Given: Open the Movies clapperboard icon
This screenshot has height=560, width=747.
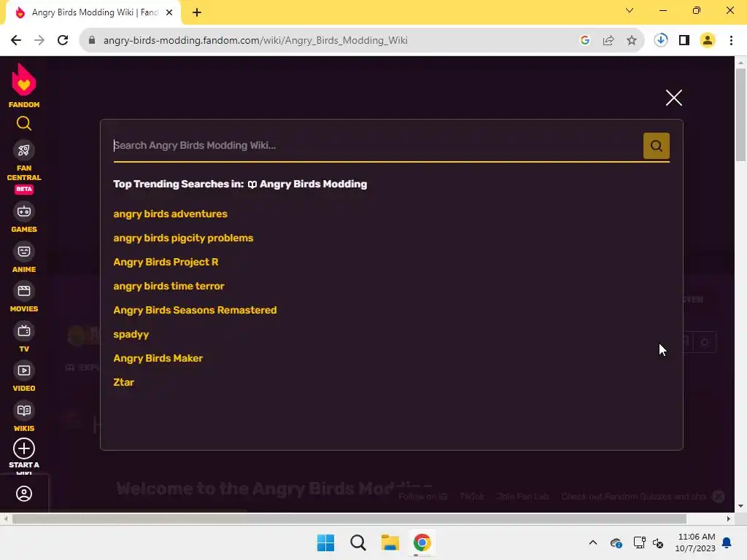Looking at the screenshot, I should click(x=24, y=291).
